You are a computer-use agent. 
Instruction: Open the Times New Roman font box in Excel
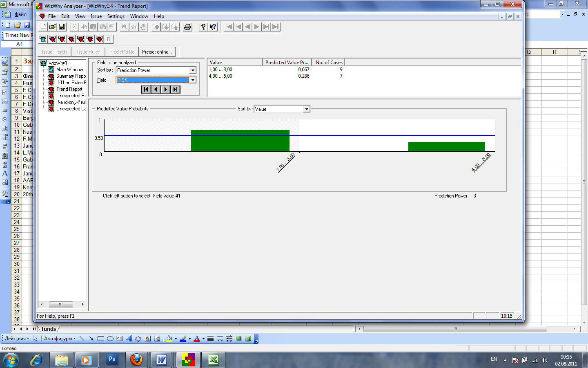tap(18, 35)
